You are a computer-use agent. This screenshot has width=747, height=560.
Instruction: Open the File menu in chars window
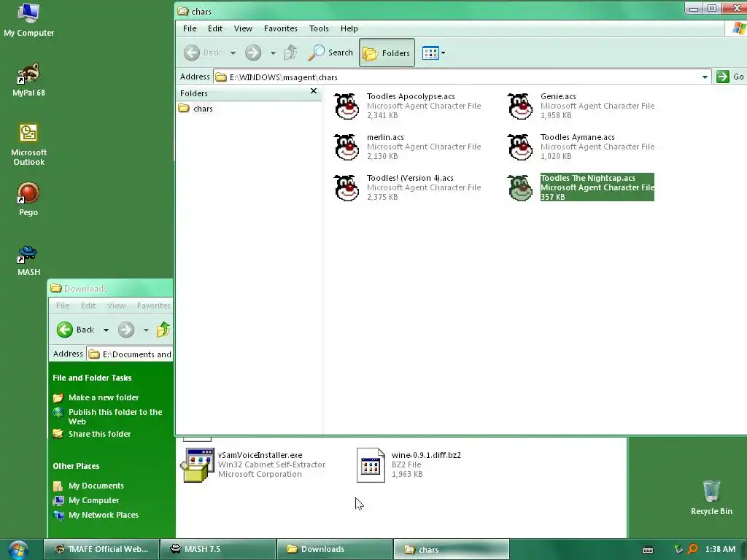click(x=190, y=28)
